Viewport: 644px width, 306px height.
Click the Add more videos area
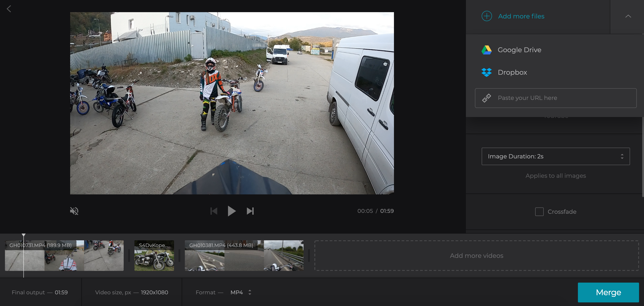(476, 255)
